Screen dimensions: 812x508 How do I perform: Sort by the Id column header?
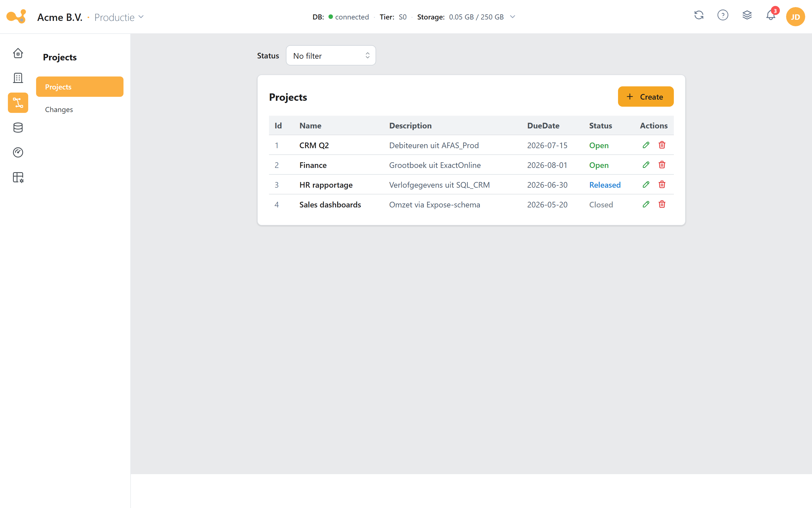click(x=278, y=126)
